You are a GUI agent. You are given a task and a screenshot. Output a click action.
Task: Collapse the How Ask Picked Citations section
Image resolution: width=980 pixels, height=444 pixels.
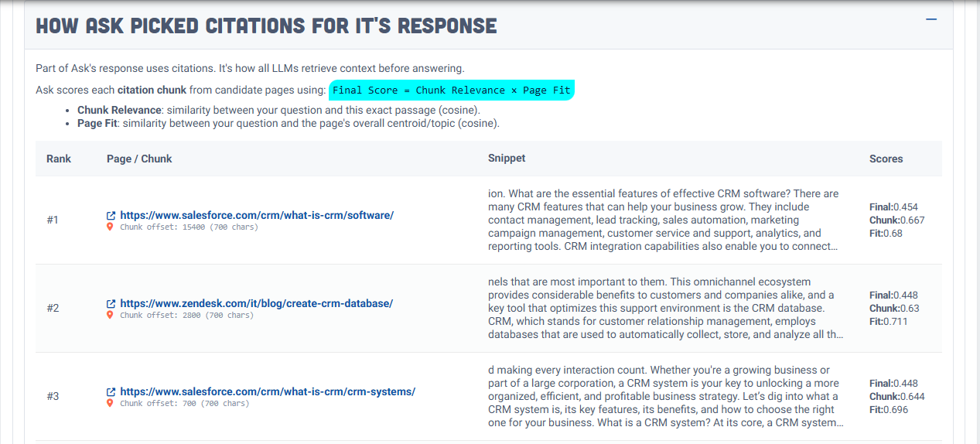(x=931, y=20)
